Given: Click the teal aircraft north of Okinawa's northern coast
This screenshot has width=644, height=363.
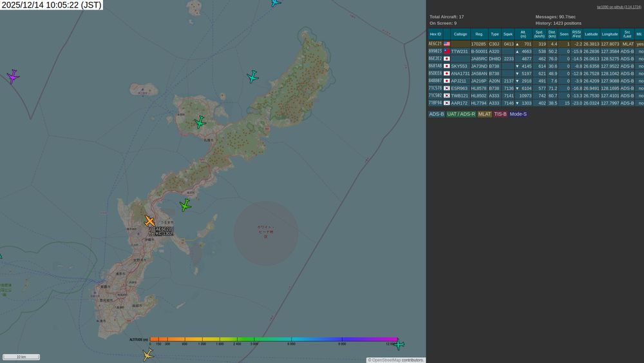Looking at the screenshot, I should tap(252, 77).
